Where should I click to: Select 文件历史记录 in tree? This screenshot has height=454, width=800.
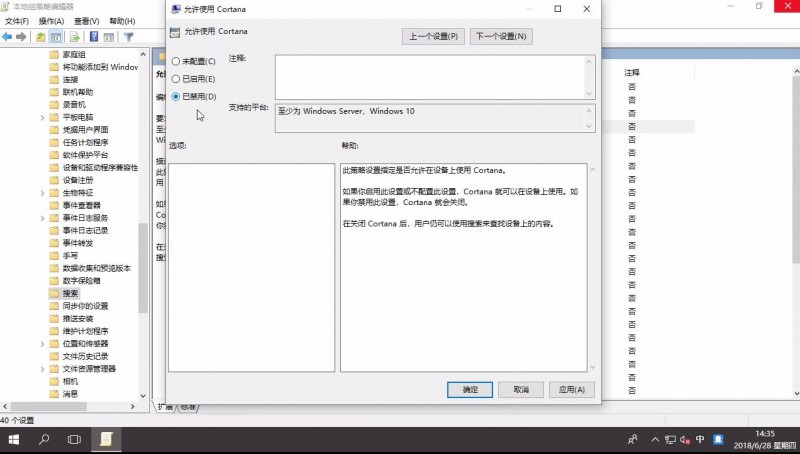click(x=85, y=357)
